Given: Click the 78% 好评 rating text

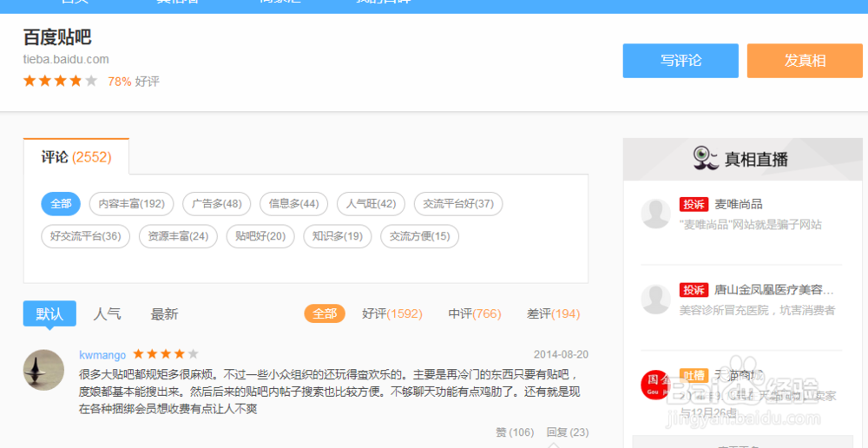Looking at the screenshot, I should point(134,82).
